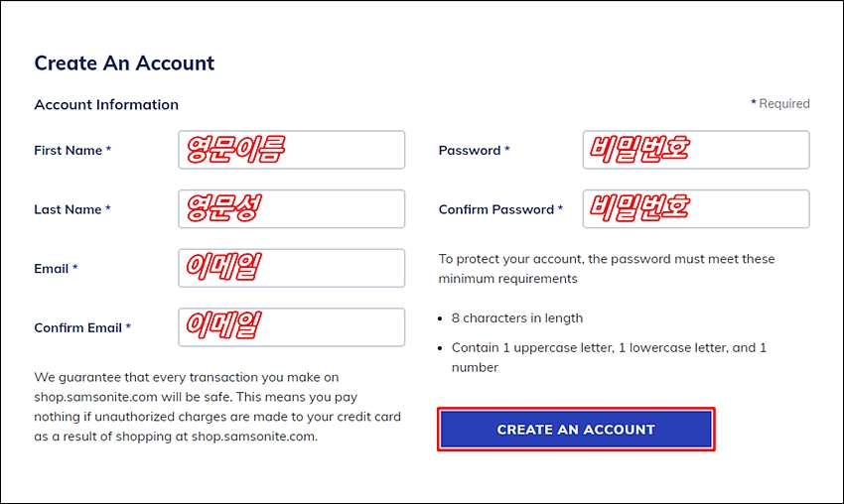
Task: Click the Password label text
Action: (475, 150)
